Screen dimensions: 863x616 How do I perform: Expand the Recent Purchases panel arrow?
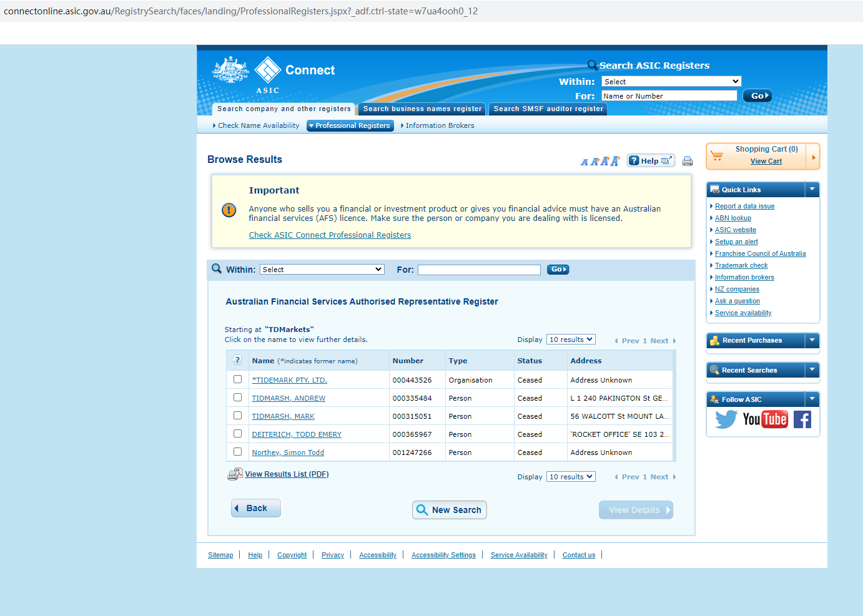(x=812, y=340)
